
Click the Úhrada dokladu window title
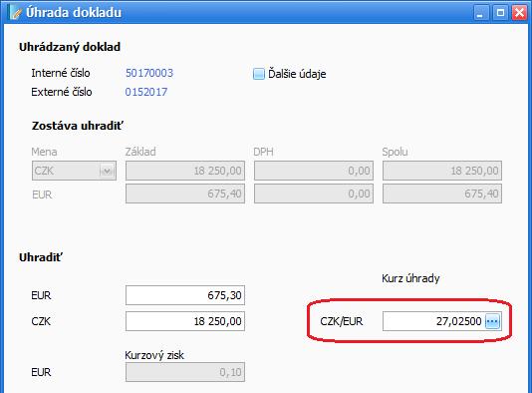pos(74,13)
